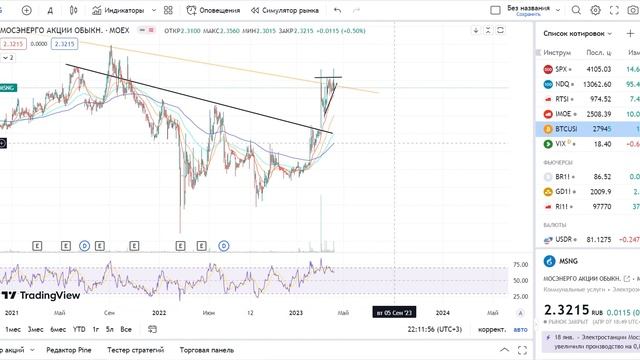Click the A auto-scale button near time axis
This screenshot has height=360, width=640.
pyautogui.click(x=520, y=313)
